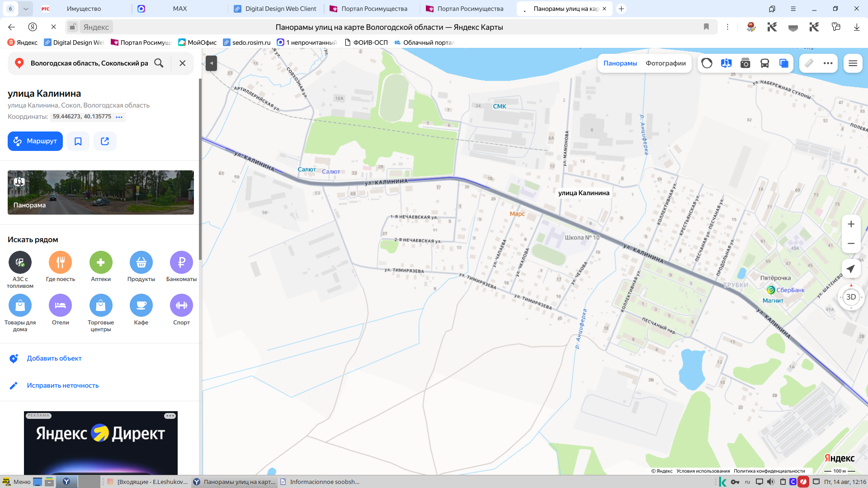Collapse the left sidebar panel arrow
The image size is (868, 488).
click(211, 63)
